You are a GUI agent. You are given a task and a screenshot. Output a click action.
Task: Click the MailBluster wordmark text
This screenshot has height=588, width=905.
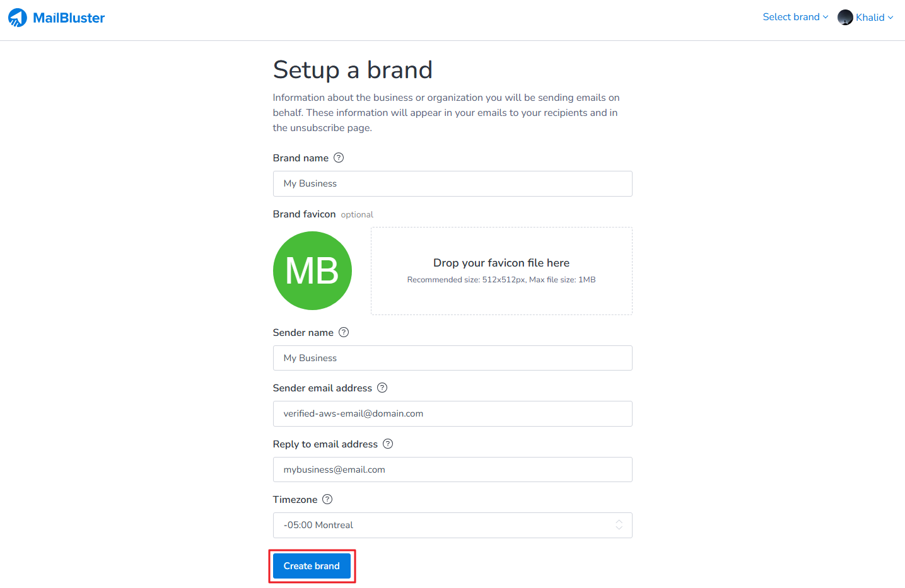tap(69, 18)
